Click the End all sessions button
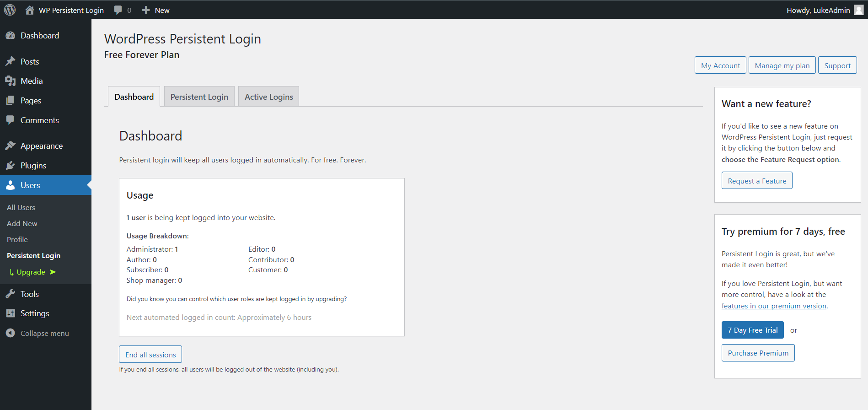868x410 pixels. tap(150, 355)
